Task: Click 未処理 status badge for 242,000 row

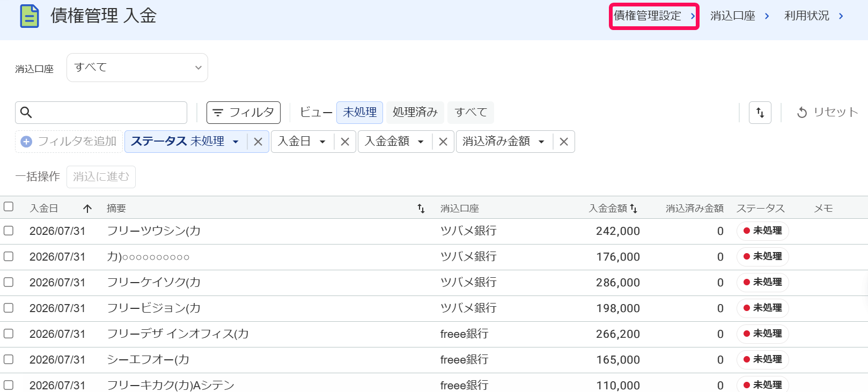Action: click(762, 231)
